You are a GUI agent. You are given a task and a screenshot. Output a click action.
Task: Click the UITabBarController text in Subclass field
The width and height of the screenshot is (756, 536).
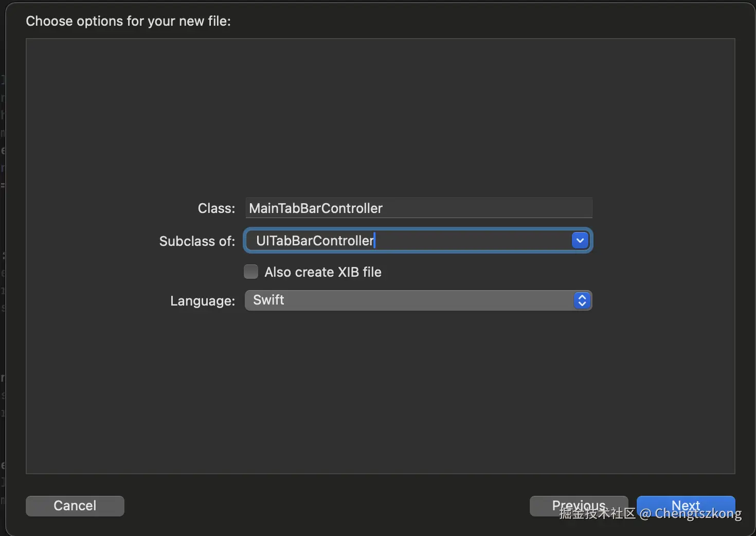[x=315, y=241]
